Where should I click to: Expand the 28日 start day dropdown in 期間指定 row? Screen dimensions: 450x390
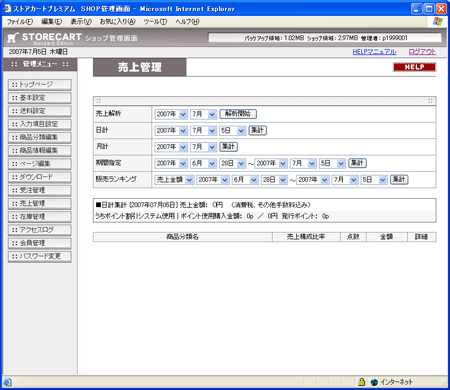pyautogui.click(x=233, y=163)
